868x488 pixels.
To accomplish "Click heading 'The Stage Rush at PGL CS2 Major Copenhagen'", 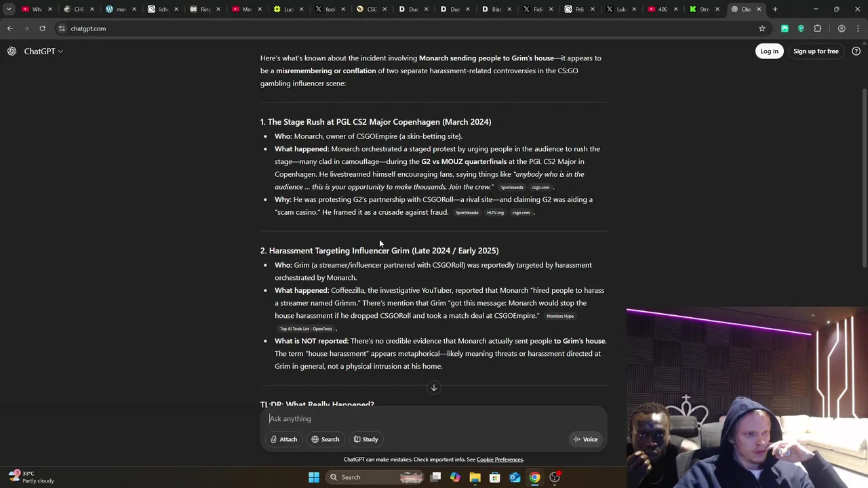I will 376,122.
